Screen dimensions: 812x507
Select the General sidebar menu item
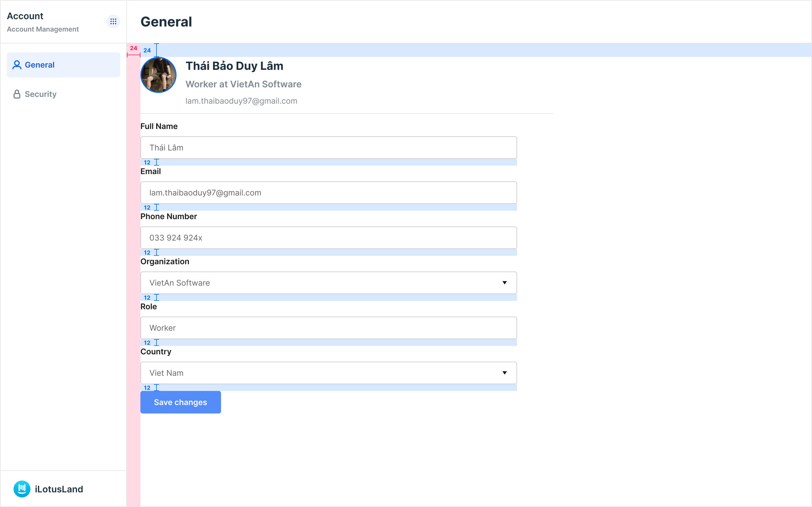[63, 65]
